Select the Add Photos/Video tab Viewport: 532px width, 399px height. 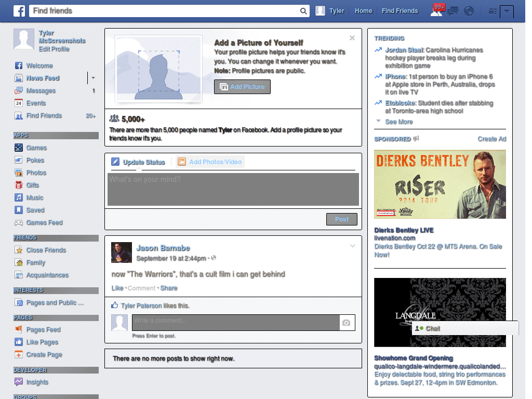pos(210,162)
